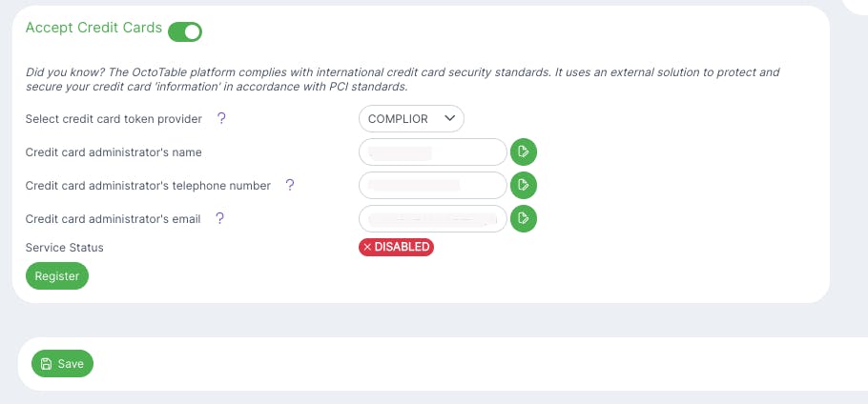
Task: Open the COMPLIOR token provider dropdown
Action: click(411, 119)
